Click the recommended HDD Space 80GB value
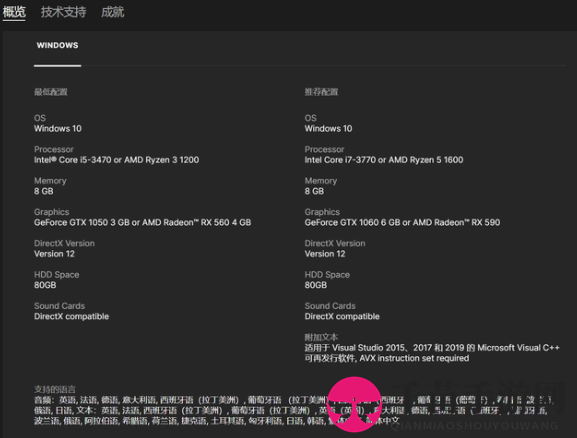 [316, 285]
